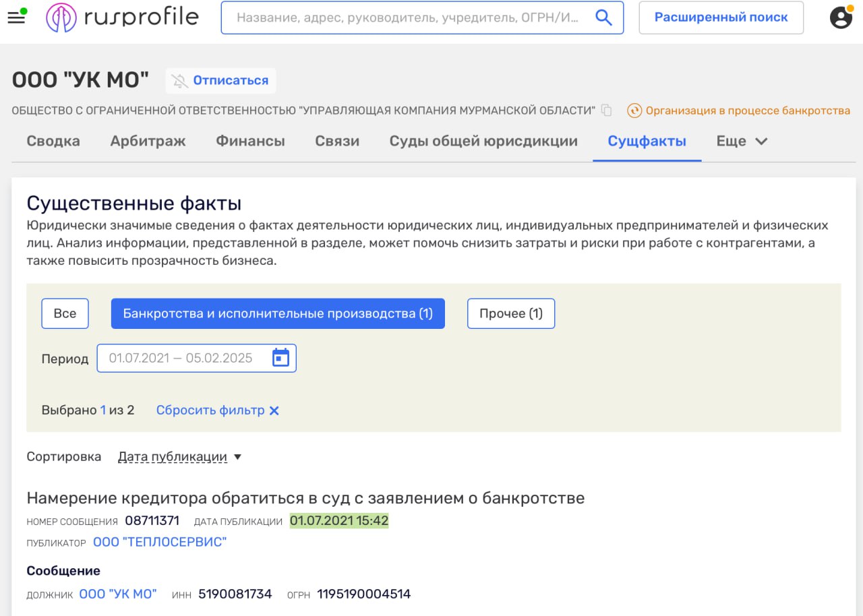
Task: Switch to the Арбитраж tab
Action: pos(148,142)
